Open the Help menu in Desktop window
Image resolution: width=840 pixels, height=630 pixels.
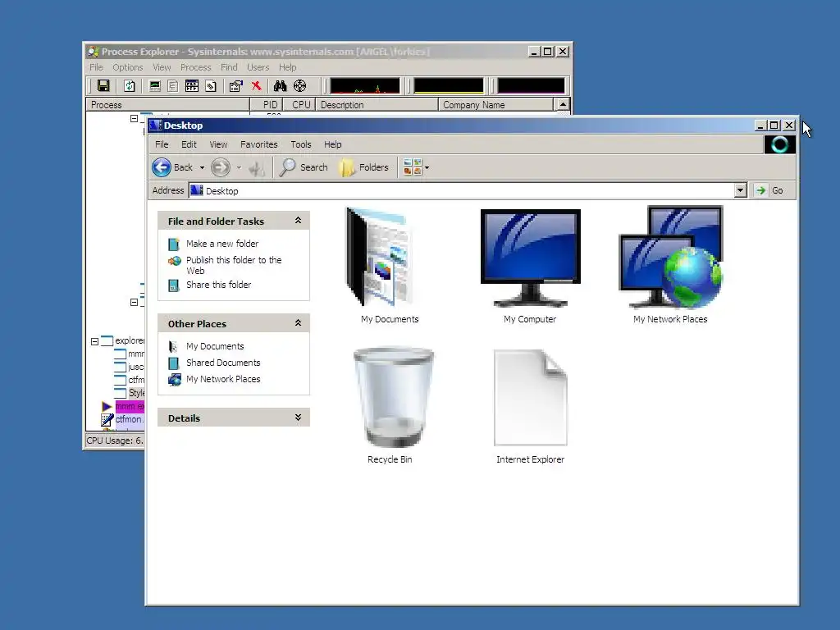point(333,144)
